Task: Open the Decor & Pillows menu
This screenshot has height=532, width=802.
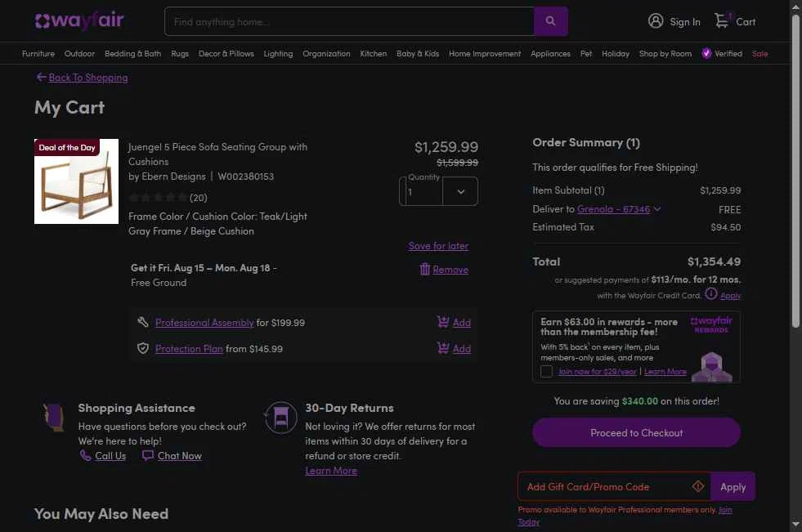Action: pyautogui.click(x=226, y=53)
